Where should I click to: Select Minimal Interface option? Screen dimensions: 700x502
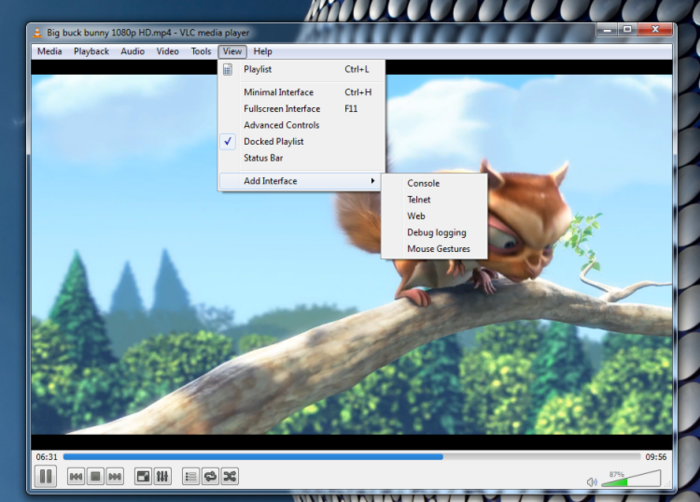coord(302,92)
